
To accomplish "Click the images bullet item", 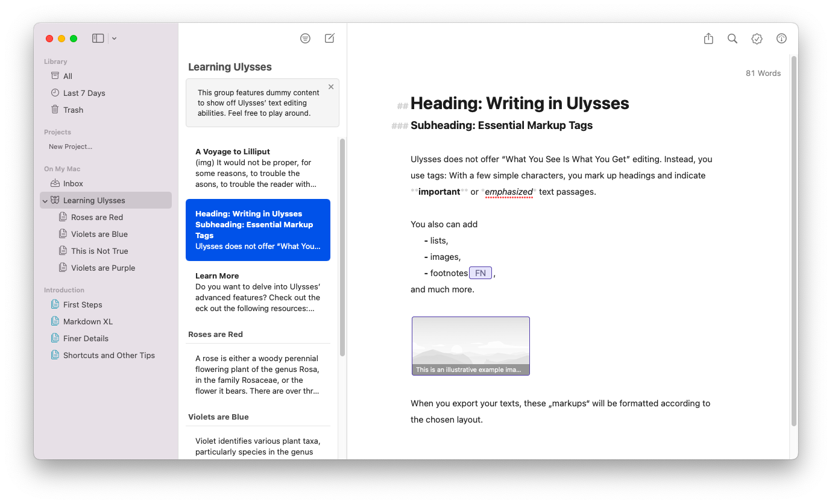I will click(445, 257).
